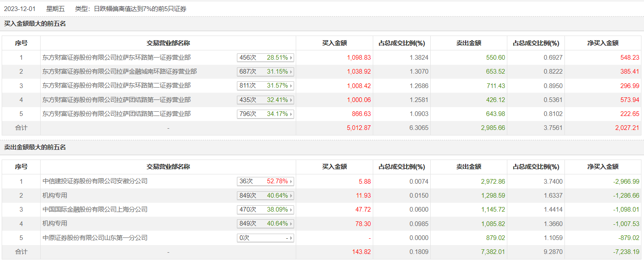Screen dimensions: 644x262
Task: Open the 811次 31.57% stats dropdown
Action: [x=265, y=85]
